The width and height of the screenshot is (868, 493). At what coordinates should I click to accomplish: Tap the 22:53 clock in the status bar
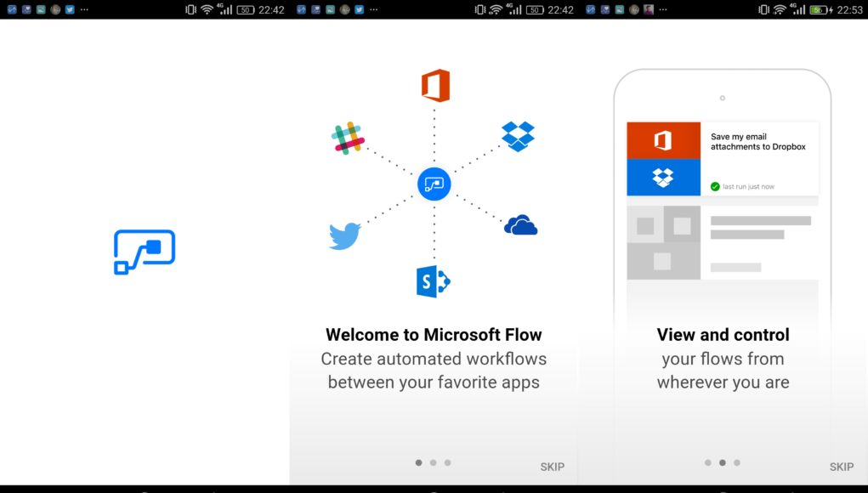(x=850, y=10)
